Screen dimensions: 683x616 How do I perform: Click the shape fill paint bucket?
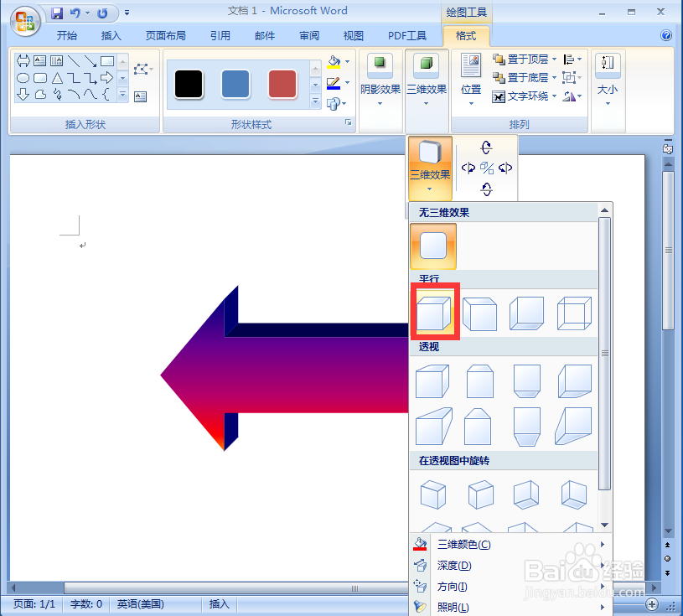coord(334,61)
